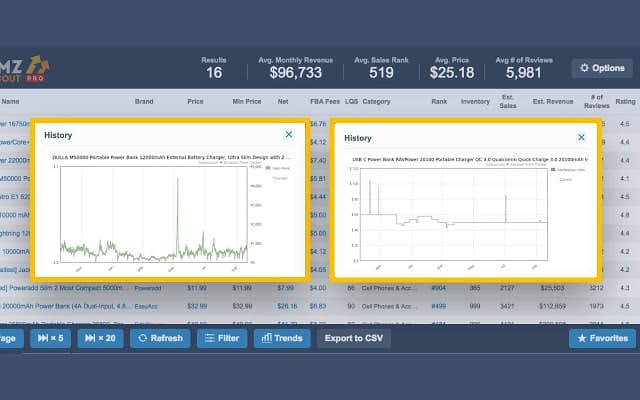Image resolution: width=640 pixels, height=400 pixels.
Task: Open the Options settings button
Action: 602,68
